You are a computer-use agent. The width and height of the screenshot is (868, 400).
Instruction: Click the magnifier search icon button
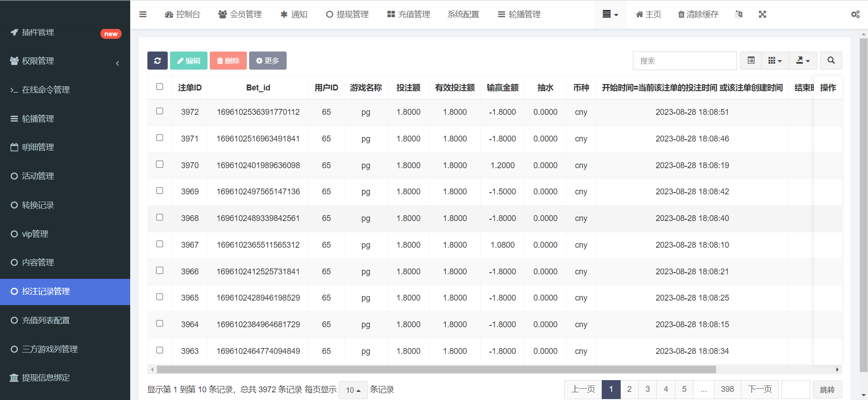831,61
